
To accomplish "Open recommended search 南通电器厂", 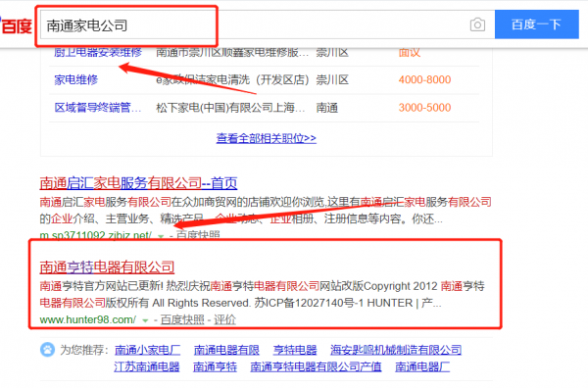I will [422, 366].
